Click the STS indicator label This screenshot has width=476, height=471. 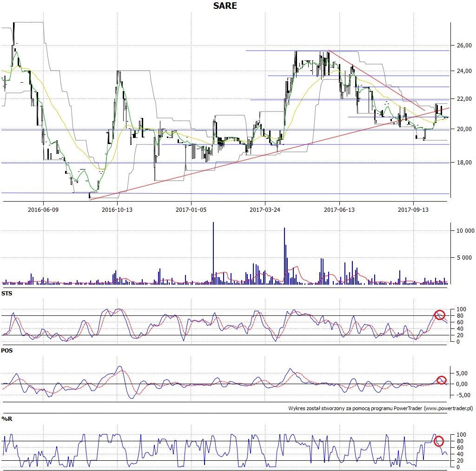tap(7, 293)
